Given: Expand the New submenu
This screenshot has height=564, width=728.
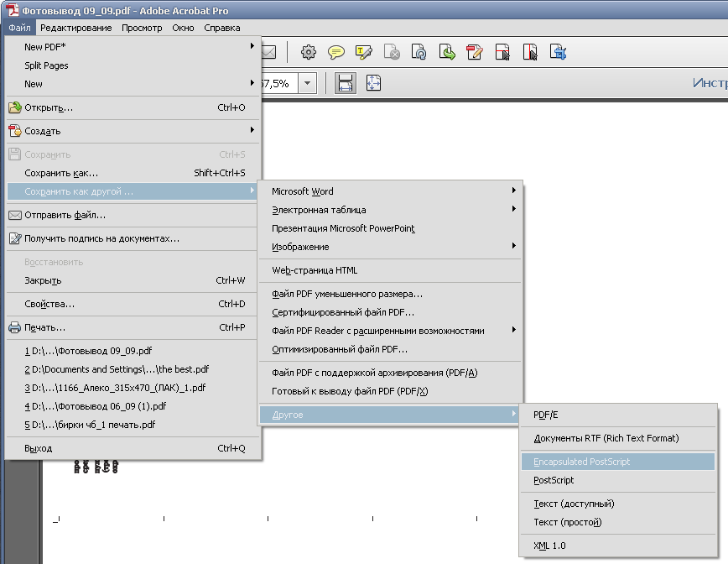Looking at the screenshot, I should (x=252, y=83).
